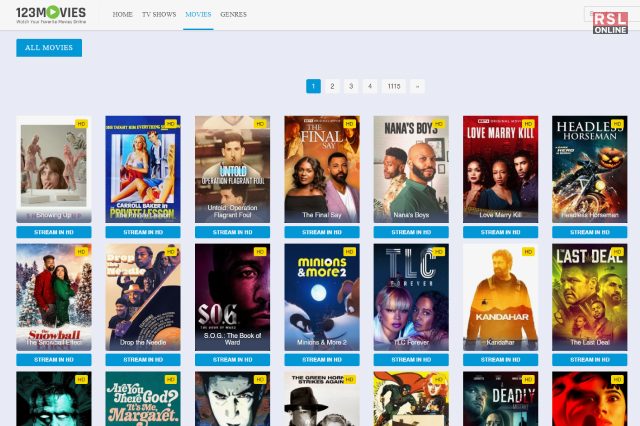The image size is (640, 426).
Task: Open The Snowball Effect poster
Action: [x=54, y=297]
